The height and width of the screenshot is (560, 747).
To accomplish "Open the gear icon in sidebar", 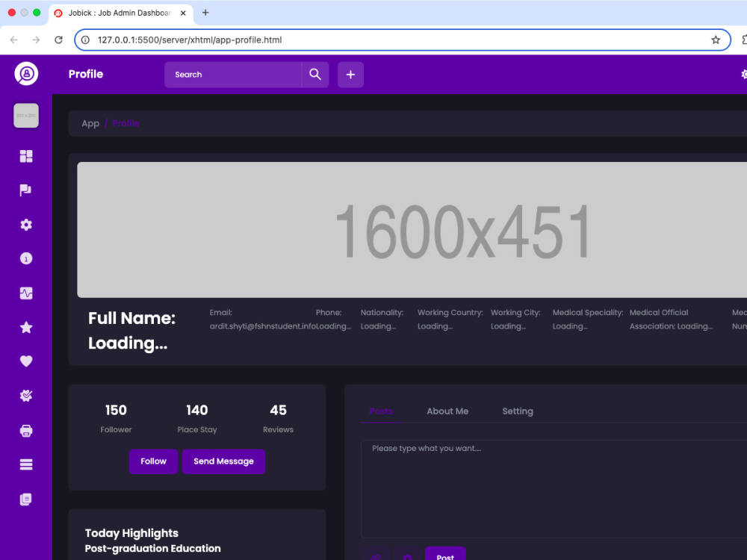I will pyautogui.click(x=26, y=225).
